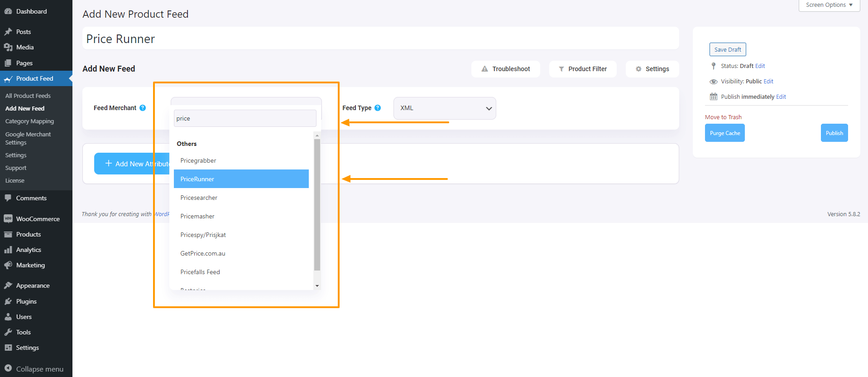Go to All Product Feeds
The height and width of the screenshot is (377, 868).
(28, 96)
